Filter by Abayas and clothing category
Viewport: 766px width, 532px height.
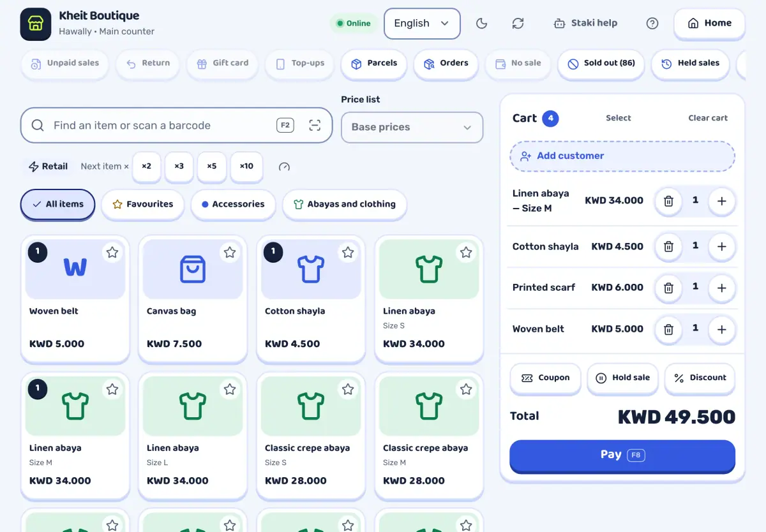345,204
